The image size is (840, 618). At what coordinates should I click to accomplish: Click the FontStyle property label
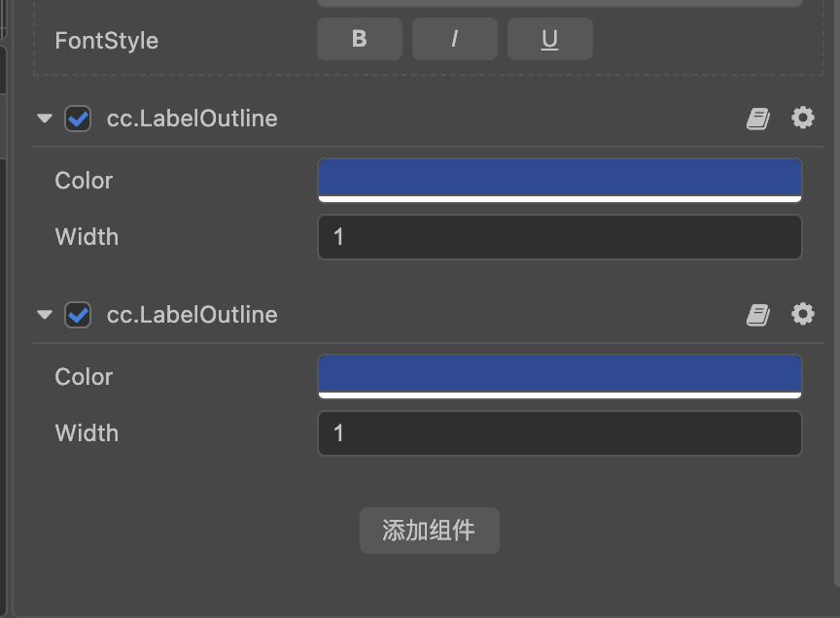pyautogui.click(x=106, y=41)
